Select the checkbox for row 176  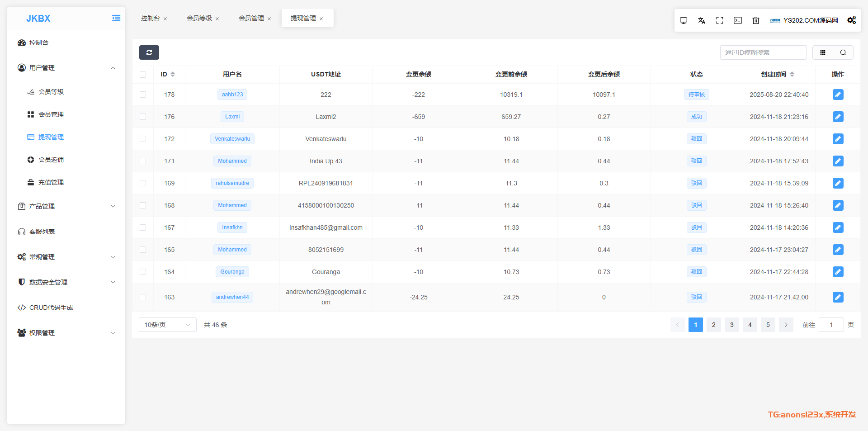143,117
